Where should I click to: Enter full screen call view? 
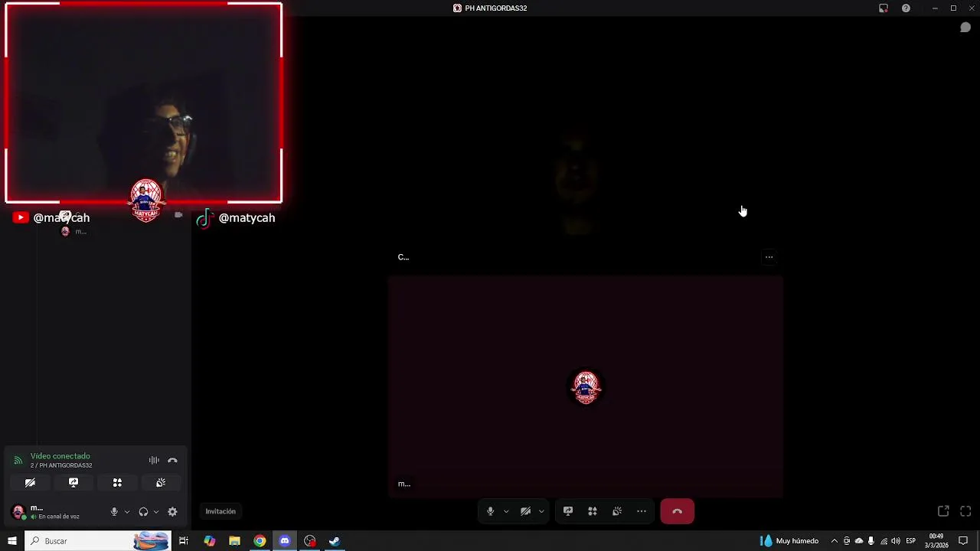click(x=965, y=511)
